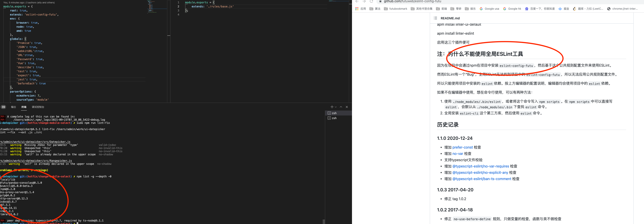Select the first zsh terminal
The height and width of the screenshot is (224, 644).
click(x=338, y=113)
